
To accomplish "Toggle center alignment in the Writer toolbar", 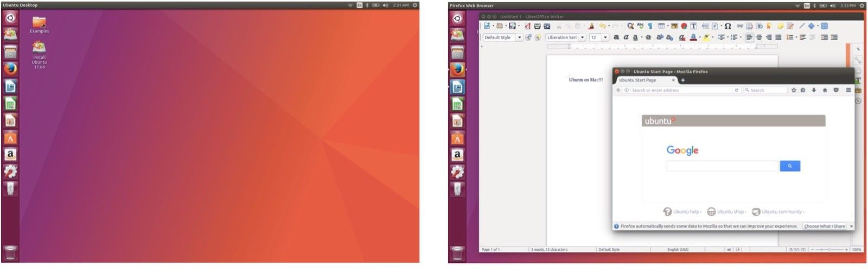I will pos(759,37).
